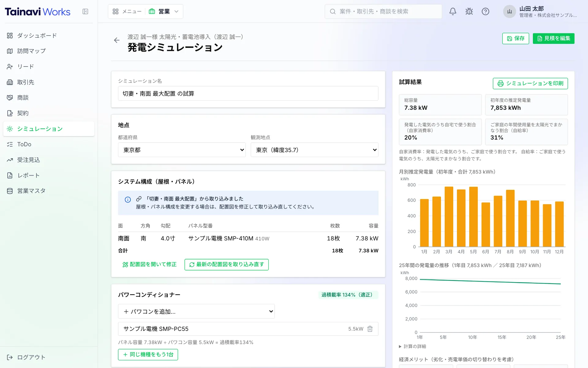The image size is (588, 368).
Task: Go to リード in the sidebar
Action: point(49,67)
